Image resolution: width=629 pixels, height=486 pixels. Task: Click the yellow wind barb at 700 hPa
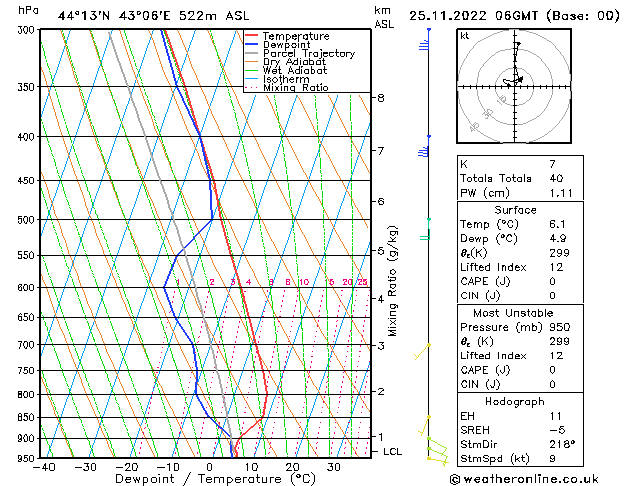coord(422,352)
